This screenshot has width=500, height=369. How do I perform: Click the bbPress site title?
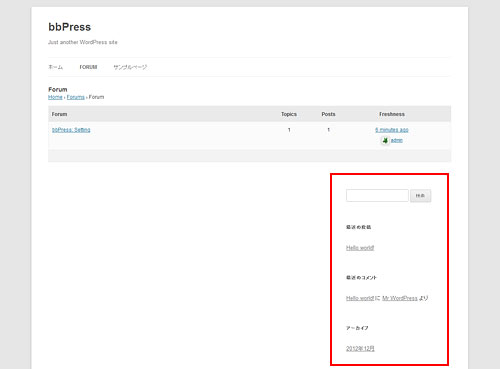click(x=69, y=27)
